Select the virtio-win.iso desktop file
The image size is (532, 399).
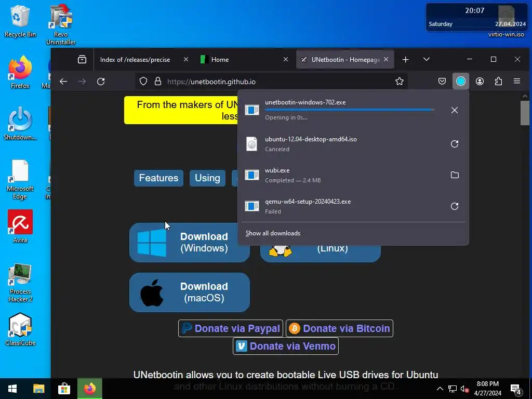tap(506, 21)
